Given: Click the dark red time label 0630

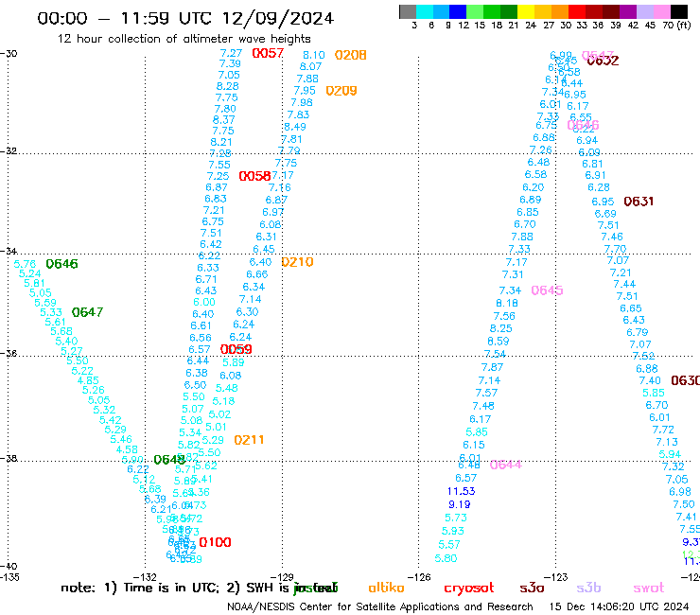Looking at the screenshot, I should [685, 380].
